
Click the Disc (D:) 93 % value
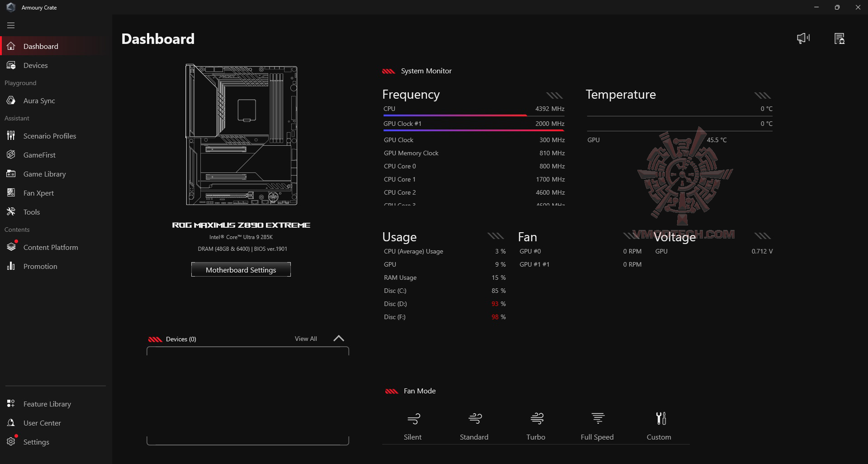click(x=498, y=304)
